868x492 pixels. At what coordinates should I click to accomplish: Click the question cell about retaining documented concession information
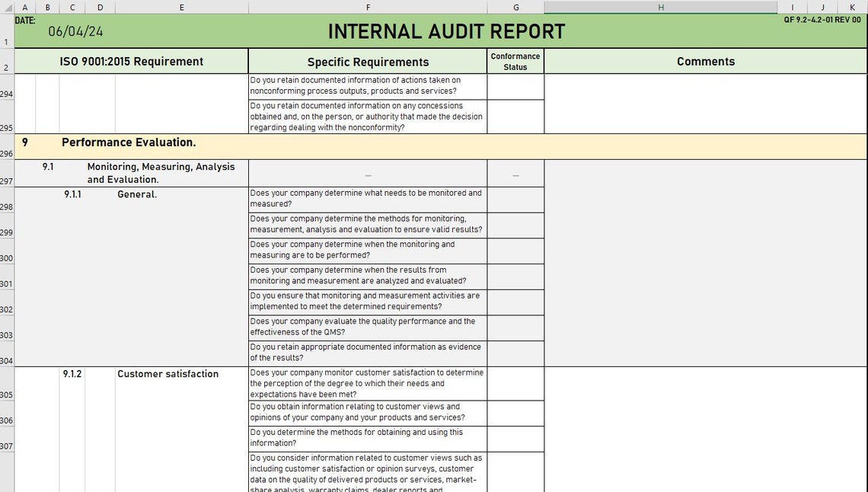368,117
